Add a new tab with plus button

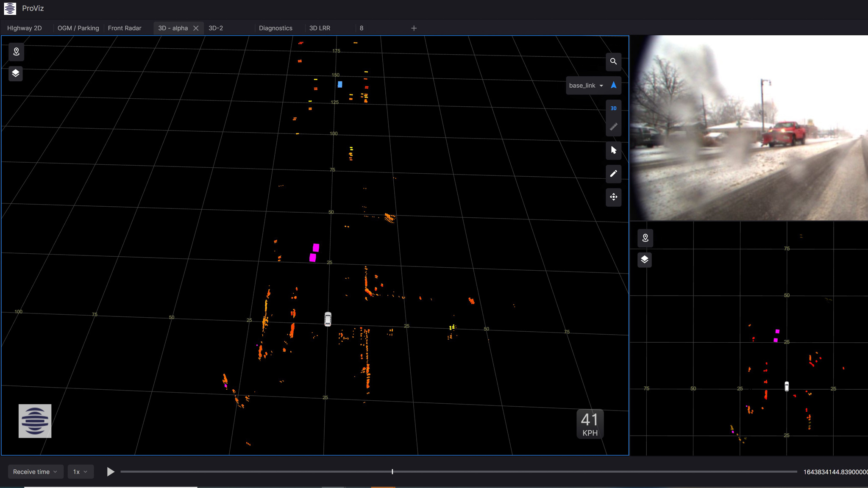[x=414, y=28]
